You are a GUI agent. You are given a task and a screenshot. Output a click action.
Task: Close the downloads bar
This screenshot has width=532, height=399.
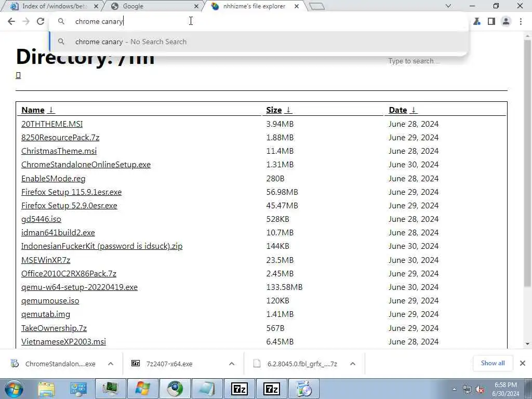tap(523, 363)
